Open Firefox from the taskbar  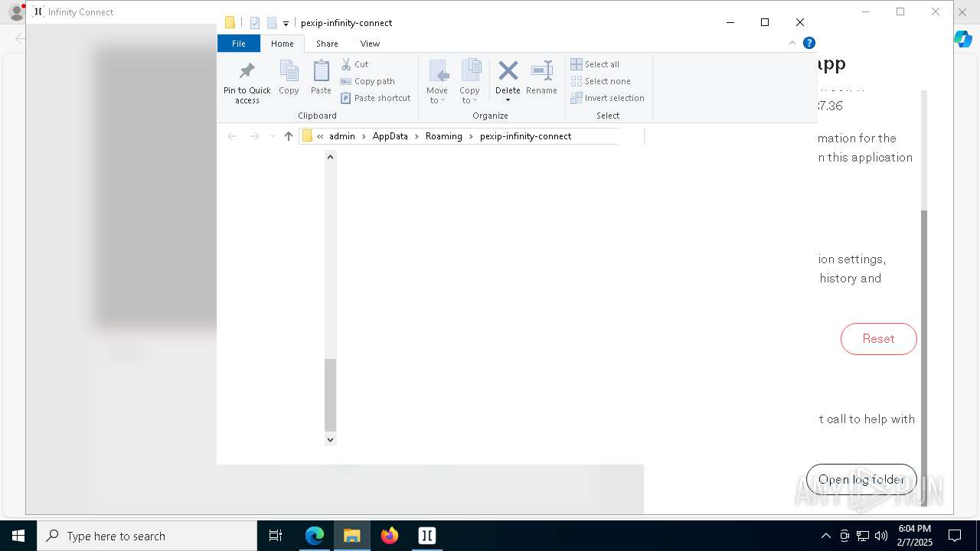(390, 536)
